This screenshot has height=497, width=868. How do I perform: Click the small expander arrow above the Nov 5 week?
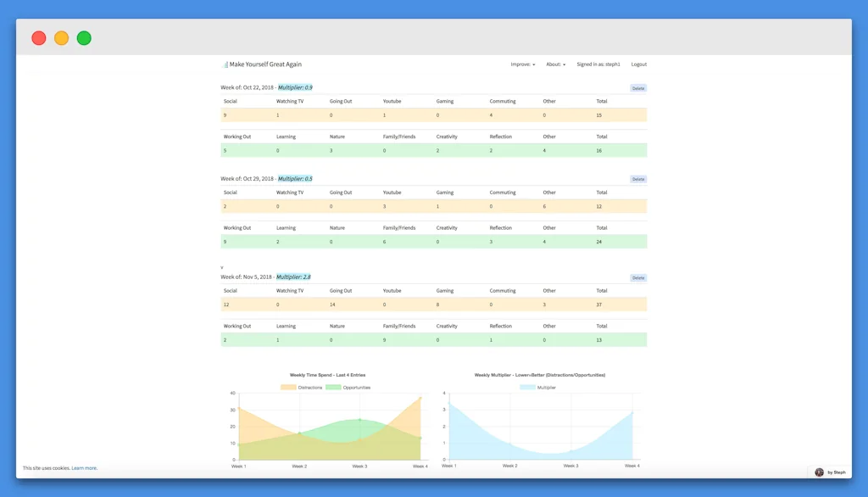point(222,268)
